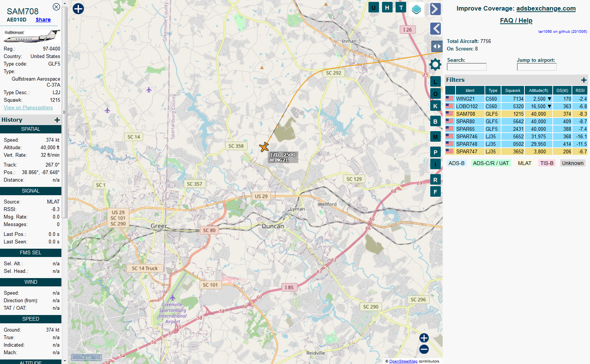This screenshot has width=590, height=364.
Task: Sort table by Type column
Action: click(x=493, y=90)
